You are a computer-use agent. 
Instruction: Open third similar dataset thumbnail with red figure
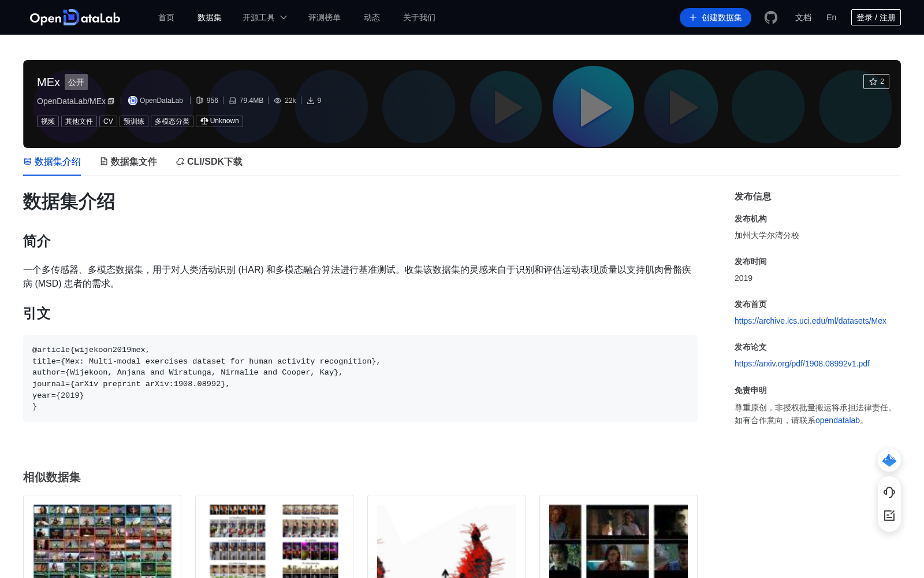(x=446, y=541)
